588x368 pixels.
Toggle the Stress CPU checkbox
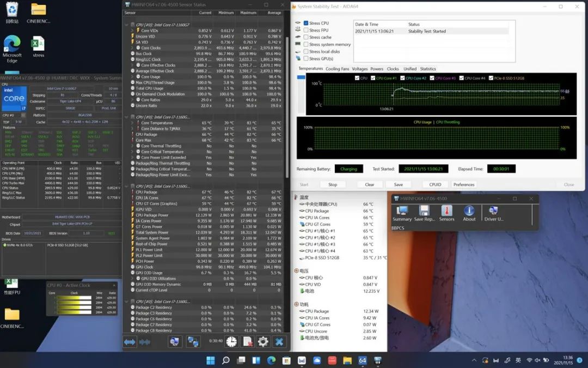click(306, 23)
